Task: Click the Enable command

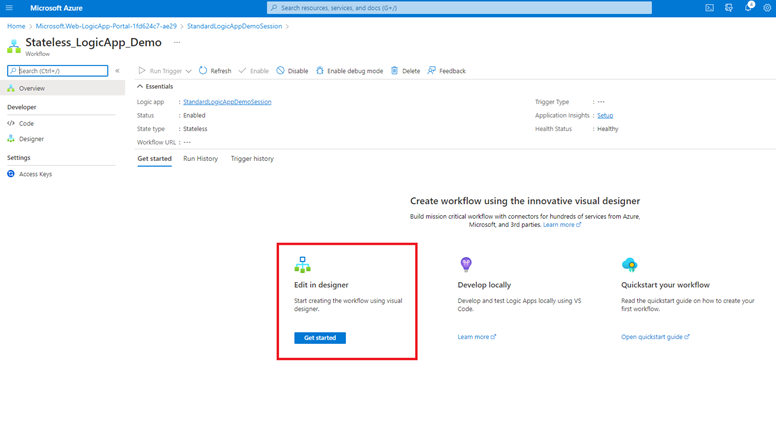Action: click(x=253, y=71)
